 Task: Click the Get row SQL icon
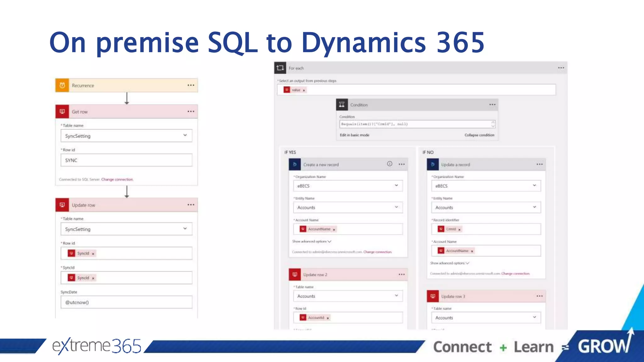point(62,112)
